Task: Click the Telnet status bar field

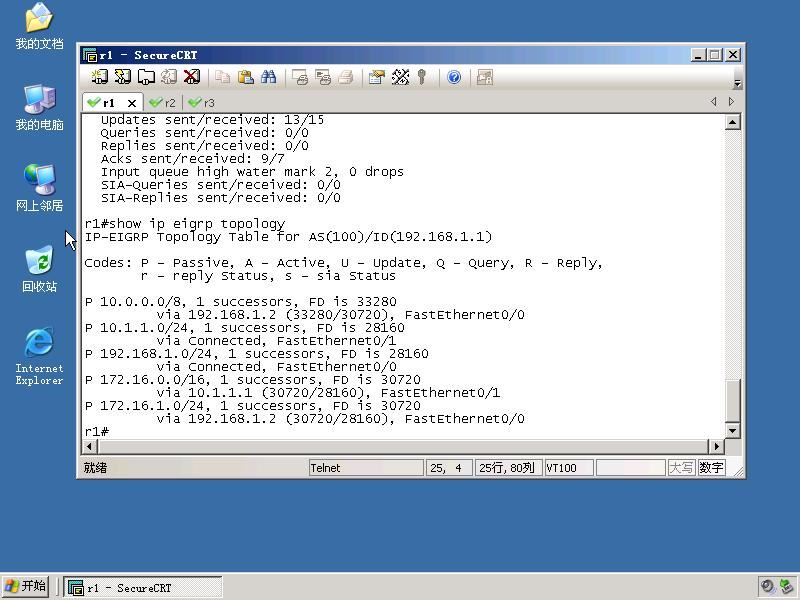Action: [366, 468]
